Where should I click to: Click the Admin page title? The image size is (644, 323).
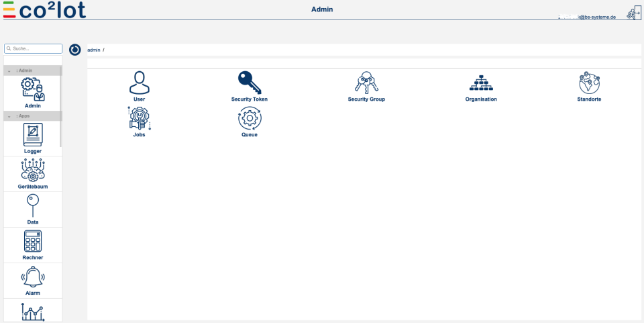click(322, 9)
